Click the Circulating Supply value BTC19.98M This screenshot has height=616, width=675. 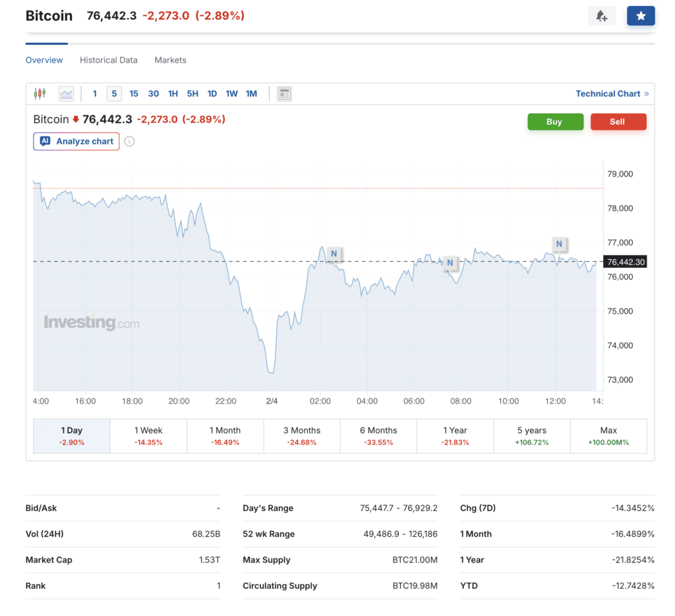tap(415, 586)
